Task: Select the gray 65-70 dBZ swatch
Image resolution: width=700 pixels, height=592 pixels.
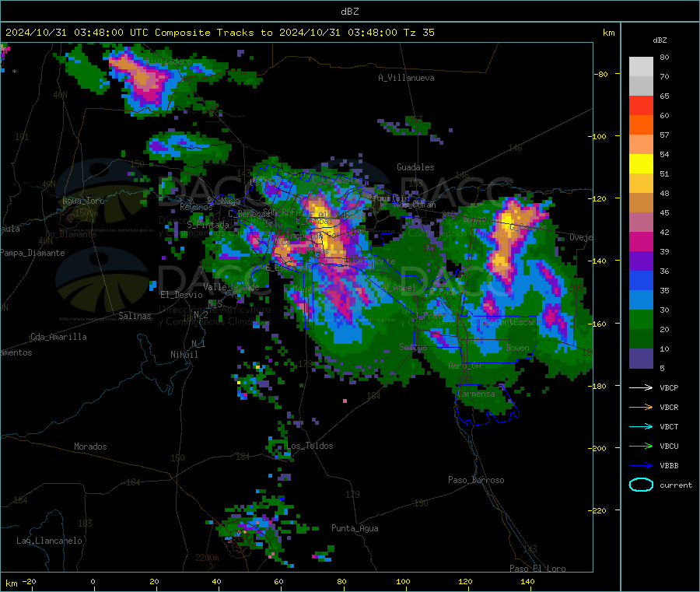Action: [641, 86]
